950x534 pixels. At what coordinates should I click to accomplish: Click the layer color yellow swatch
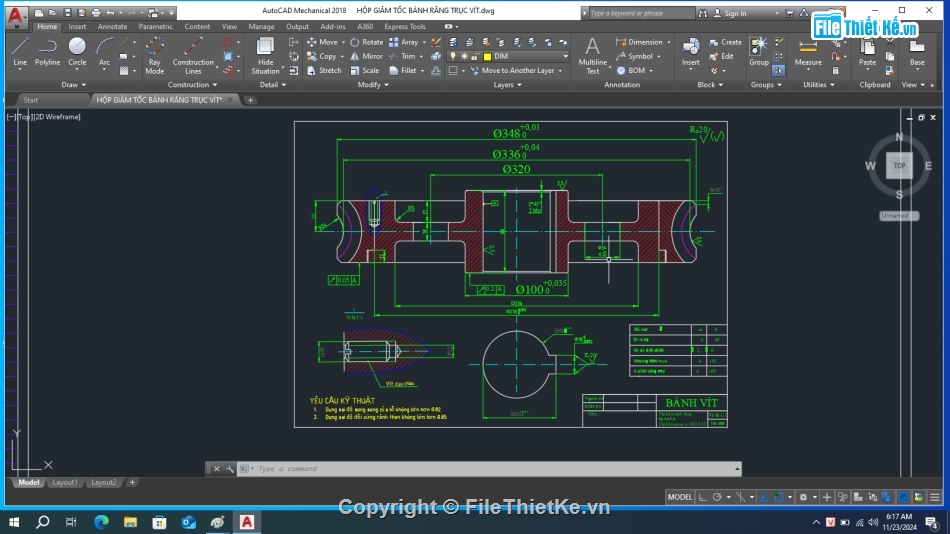(x=487, y=56)
